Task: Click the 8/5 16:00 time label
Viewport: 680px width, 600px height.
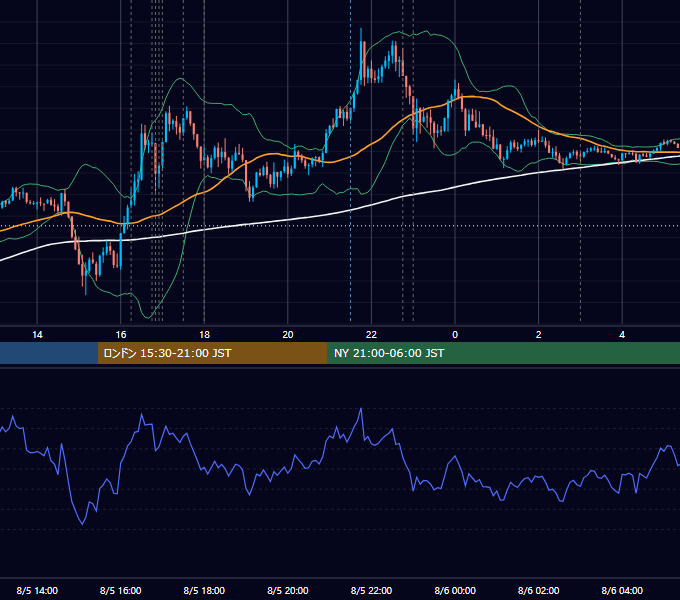Action: point(121,590)
